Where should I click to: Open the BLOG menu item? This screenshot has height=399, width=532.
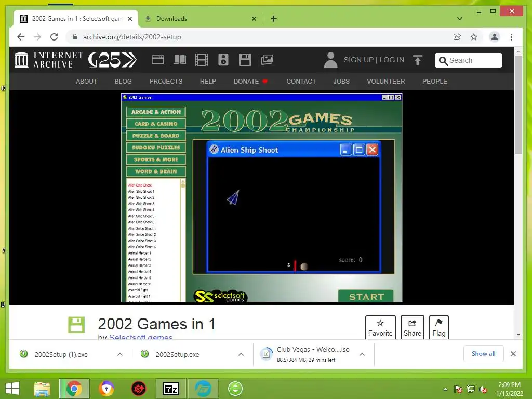pyautogui.click(x=123, y=82)
